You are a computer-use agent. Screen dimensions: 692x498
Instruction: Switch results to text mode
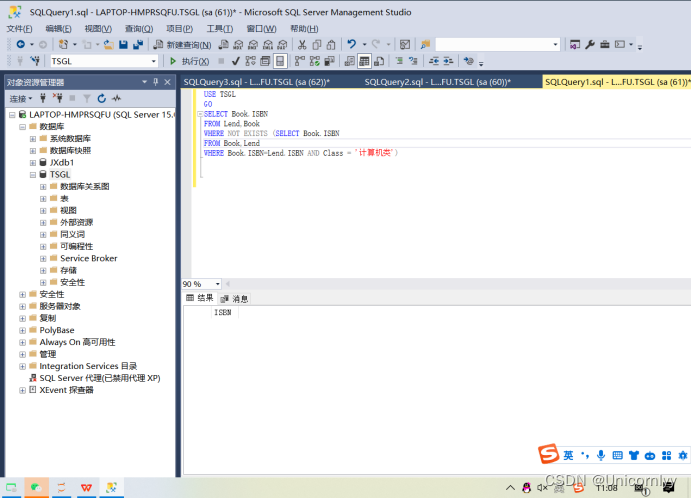350,61
